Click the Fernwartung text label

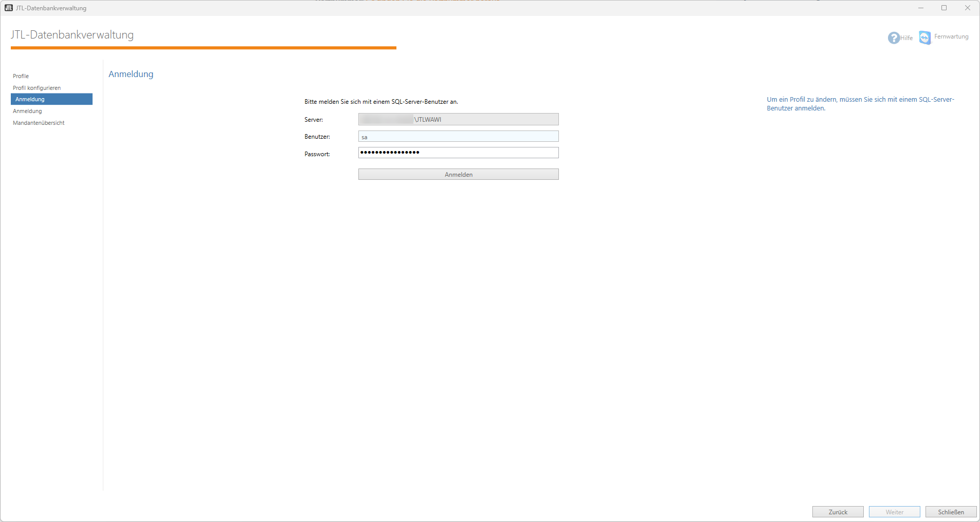(951, 36)
